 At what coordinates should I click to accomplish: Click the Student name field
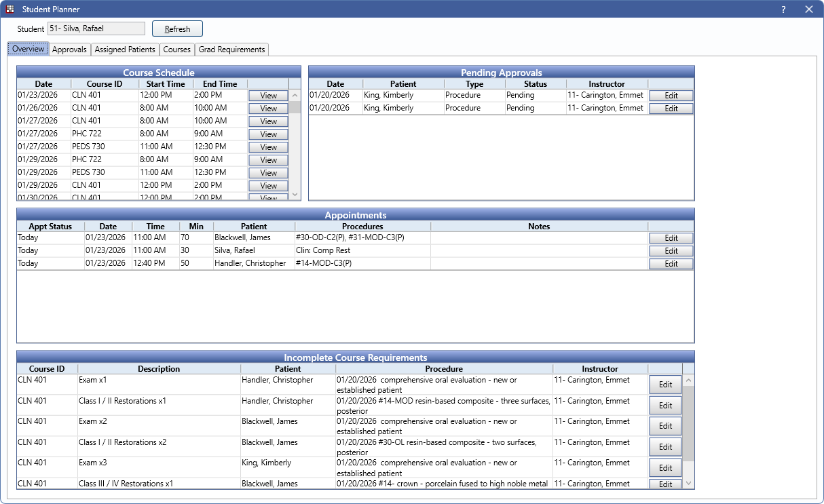coord(96,28)
